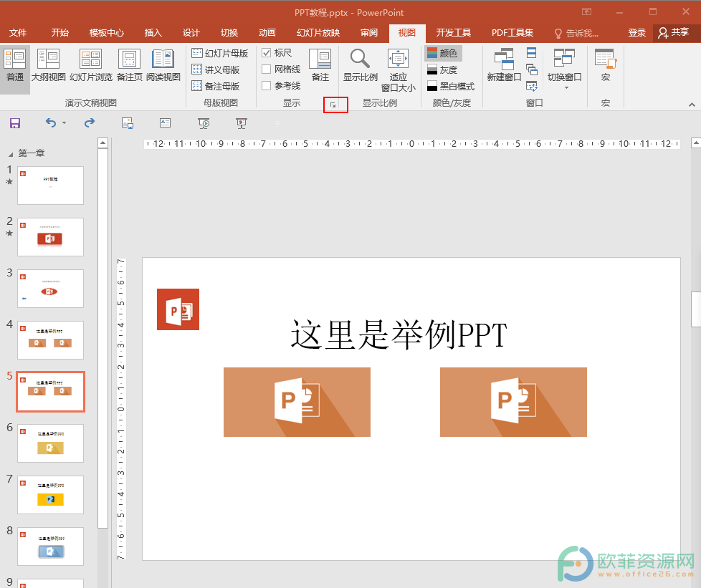Open the Animations (动画) tab
Screen dimensions: 701x588
(267, 33)
